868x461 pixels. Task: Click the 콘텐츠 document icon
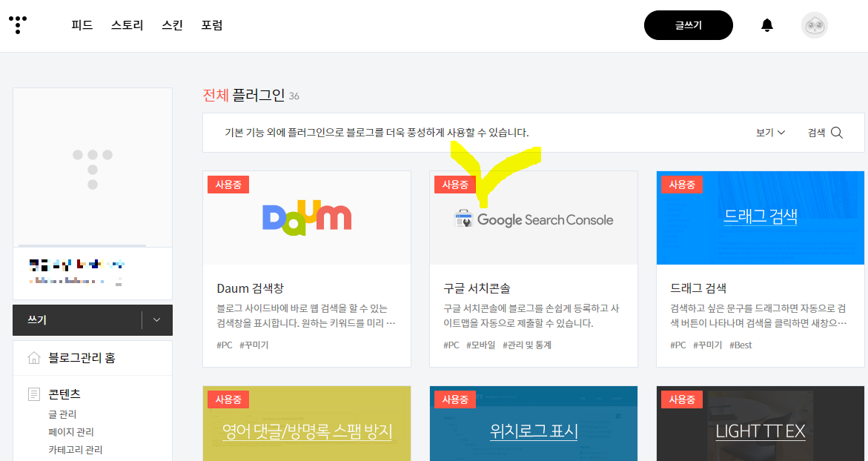click(34, 394)
